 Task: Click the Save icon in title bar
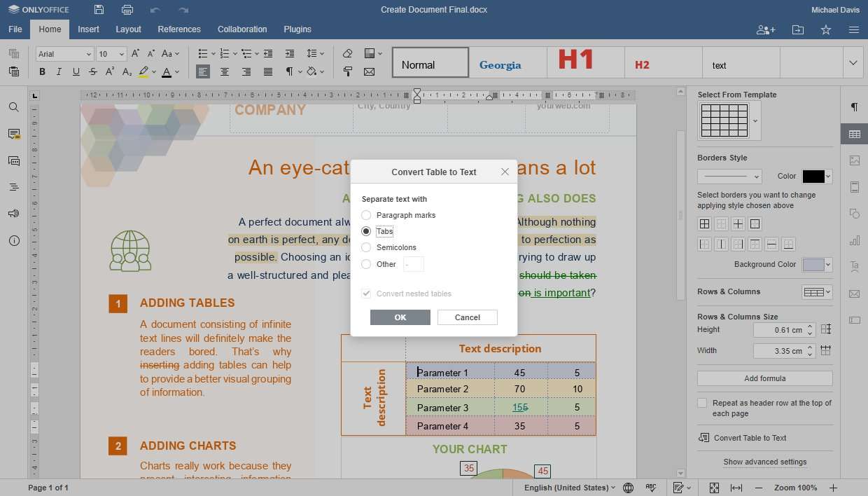click(99, 10)
